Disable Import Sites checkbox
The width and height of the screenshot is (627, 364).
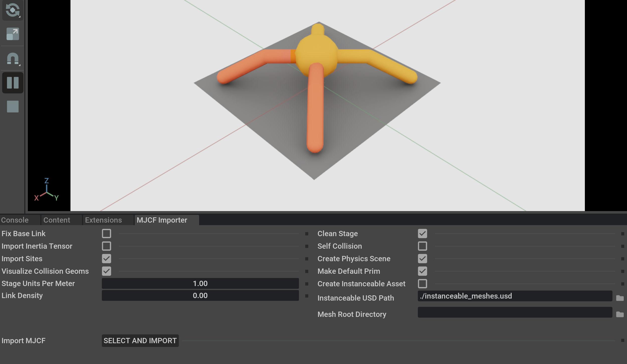point(106,259)
